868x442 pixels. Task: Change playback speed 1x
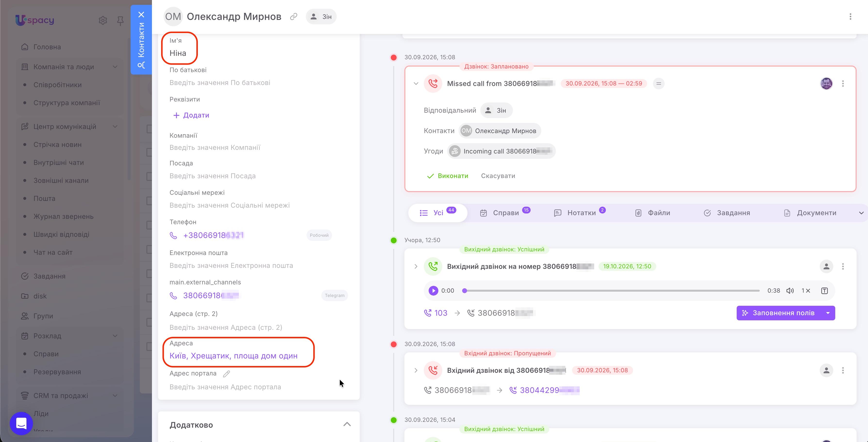point(806,291)
